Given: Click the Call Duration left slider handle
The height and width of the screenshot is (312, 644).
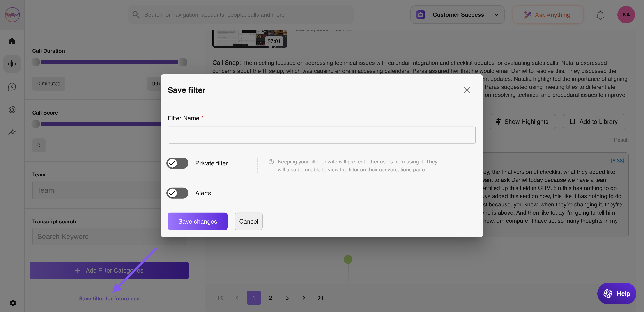Looking at the screenshot, I should (x=36, y=62).
